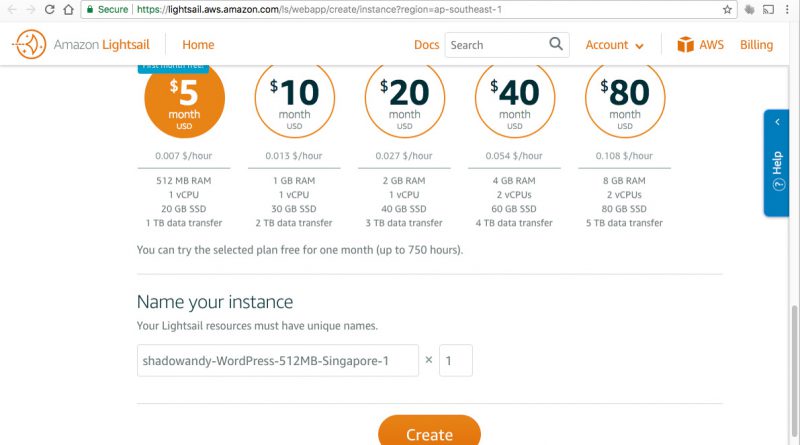
Task: Open the browser home icon
Action: [68, 9]
